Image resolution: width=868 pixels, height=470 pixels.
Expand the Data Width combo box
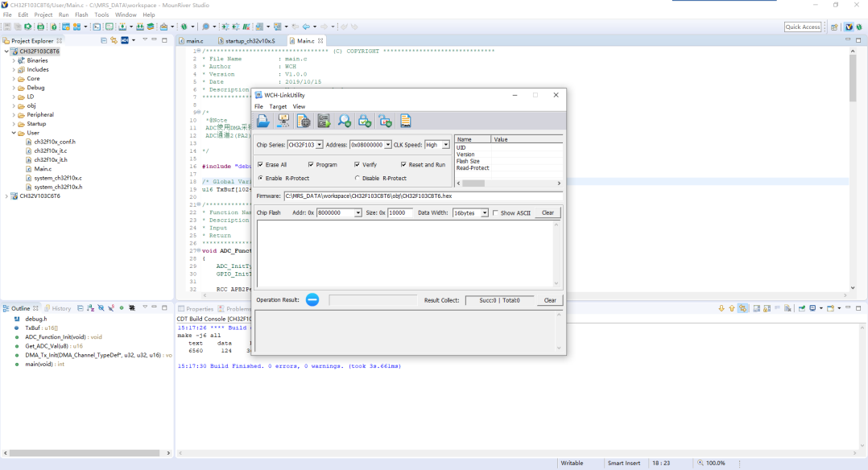point(484,213)
